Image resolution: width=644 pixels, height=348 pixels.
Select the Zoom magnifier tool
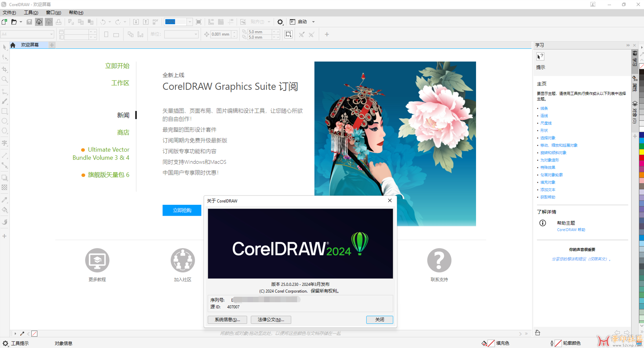point(5,79)
